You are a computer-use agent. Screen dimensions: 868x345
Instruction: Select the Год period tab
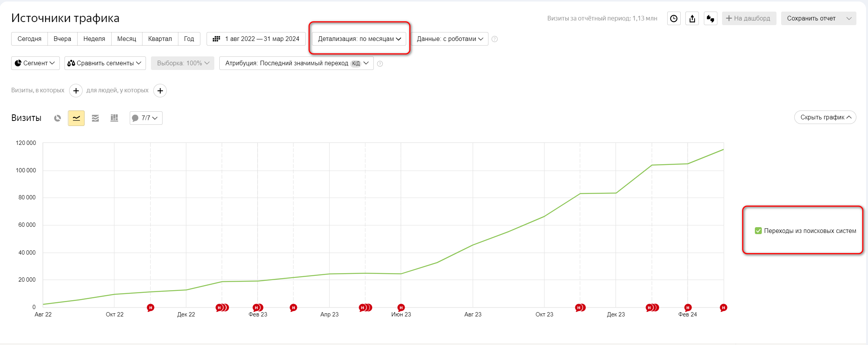tap(189, 39)
